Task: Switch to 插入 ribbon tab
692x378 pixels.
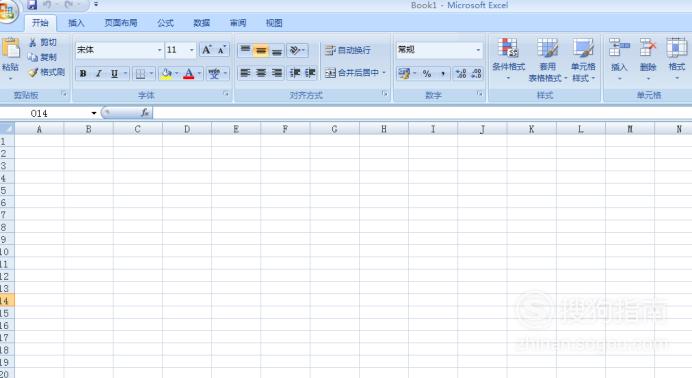Action: [76, 23]
